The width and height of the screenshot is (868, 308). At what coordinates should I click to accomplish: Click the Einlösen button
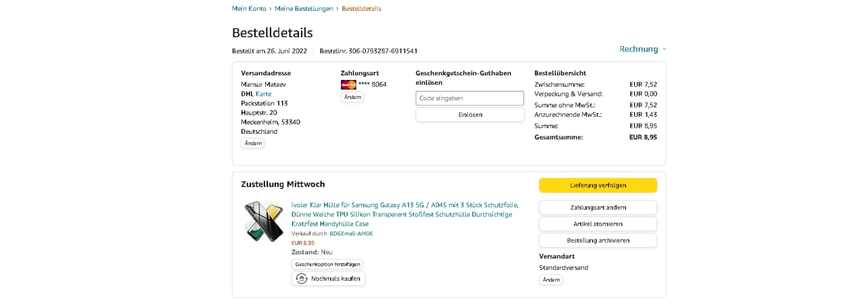[469, 115]
